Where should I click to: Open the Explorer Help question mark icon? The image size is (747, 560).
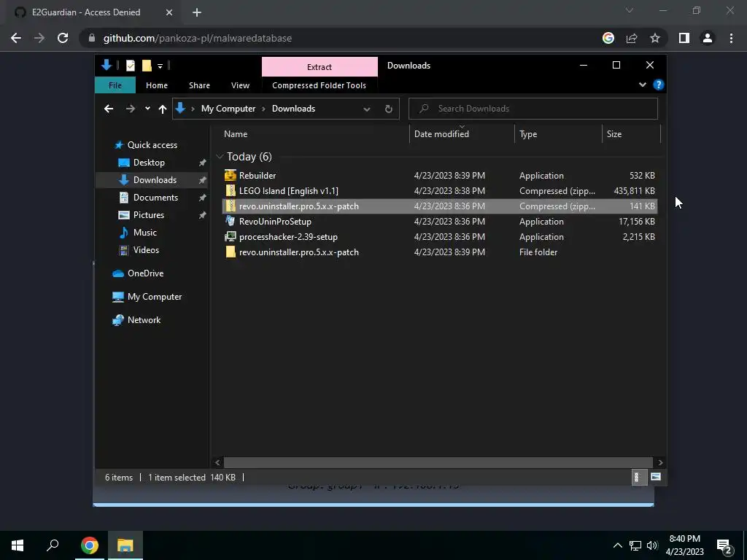pyautogui.click(x=659, y=85)
